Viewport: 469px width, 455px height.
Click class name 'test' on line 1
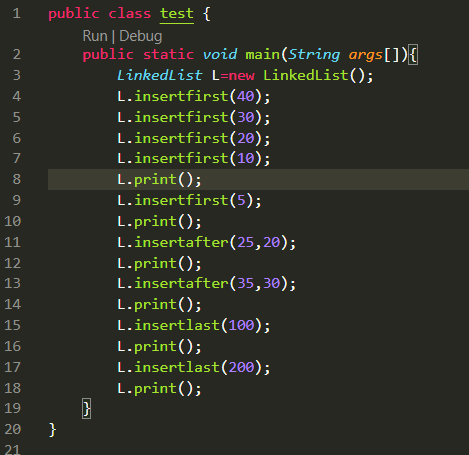[x=177, y=14]
